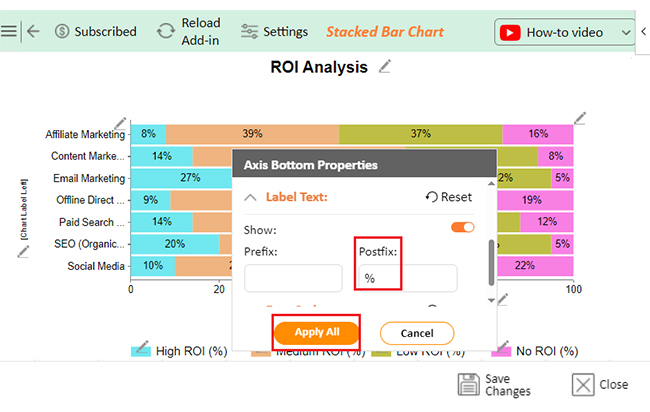Click the Stacked Bar Chart title
The image size is (650, 412).
click(385, 32)
